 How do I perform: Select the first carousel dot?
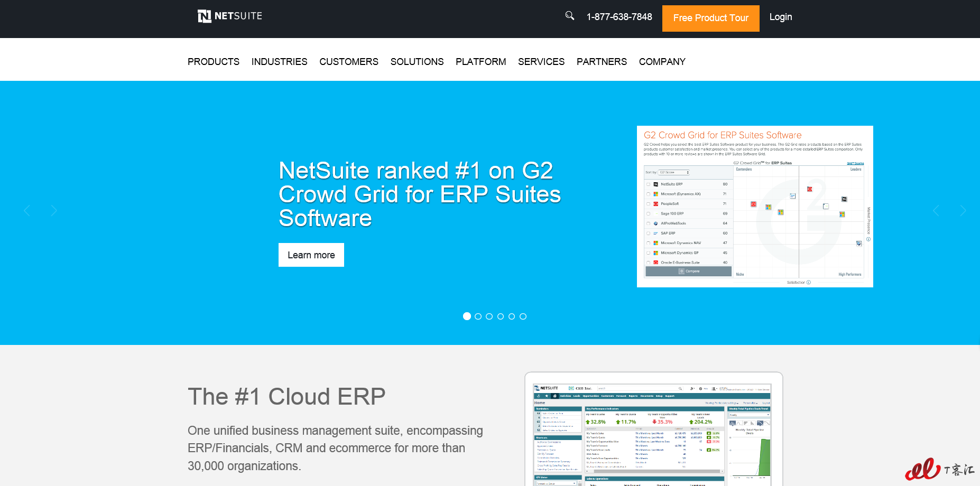(467, 316)
